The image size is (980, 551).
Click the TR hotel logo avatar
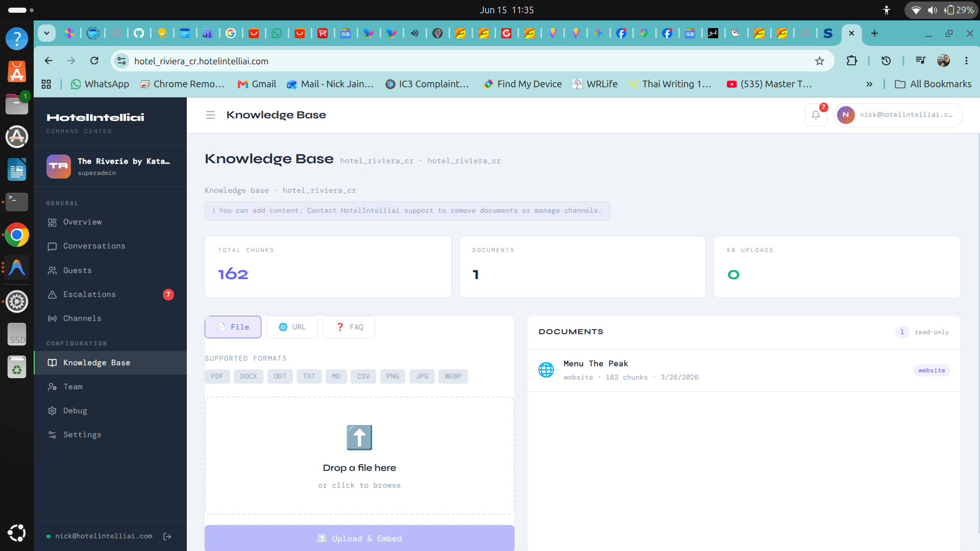[x=59, y=166]
